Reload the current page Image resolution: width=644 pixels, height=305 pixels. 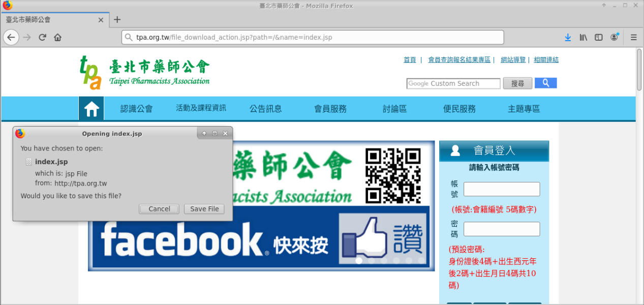(43, 37)
